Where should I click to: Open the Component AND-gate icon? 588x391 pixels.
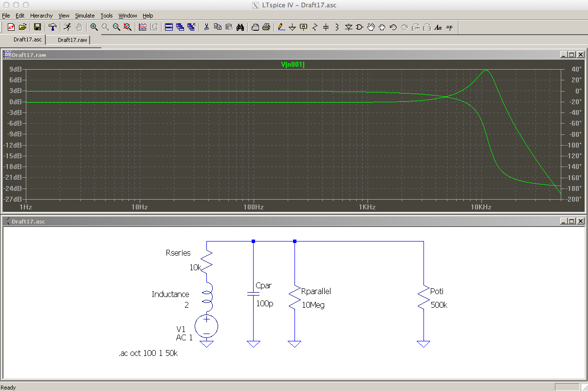pyautogui.click(x=360, y=27)
